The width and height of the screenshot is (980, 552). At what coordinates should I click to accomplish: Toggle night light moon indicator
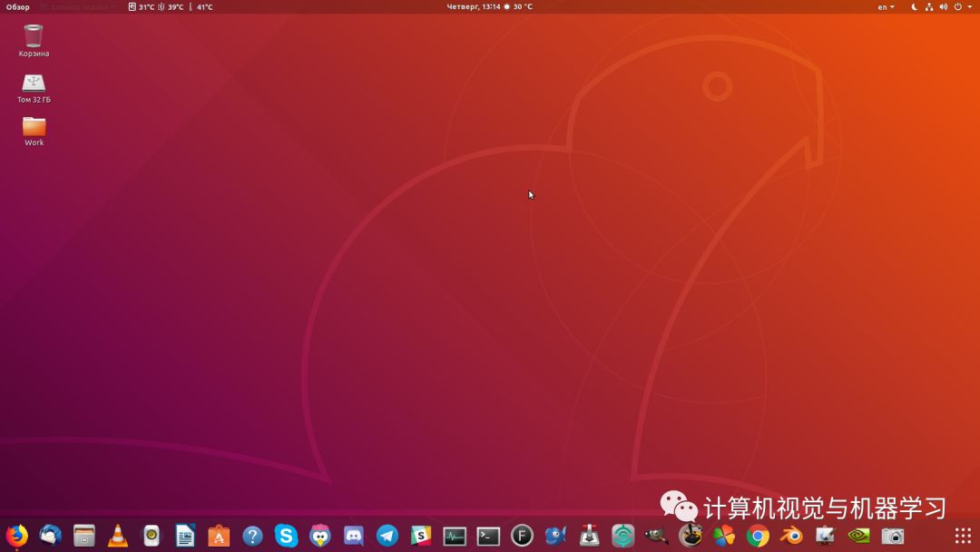[914, 7]
